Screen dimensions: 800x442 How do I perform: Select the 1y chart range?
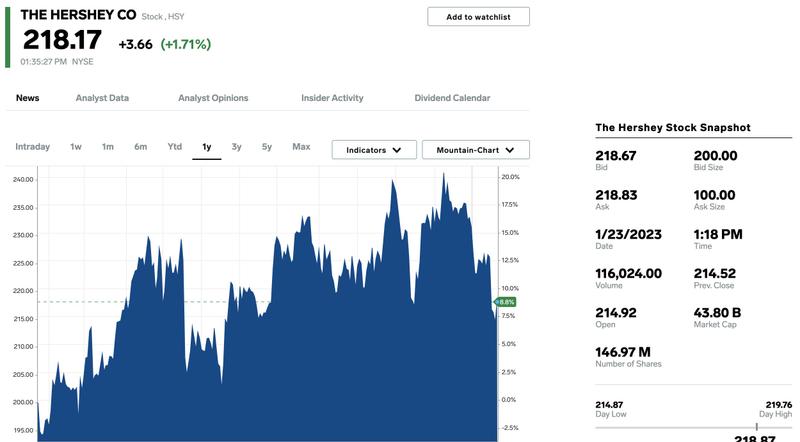click(207, 147)
